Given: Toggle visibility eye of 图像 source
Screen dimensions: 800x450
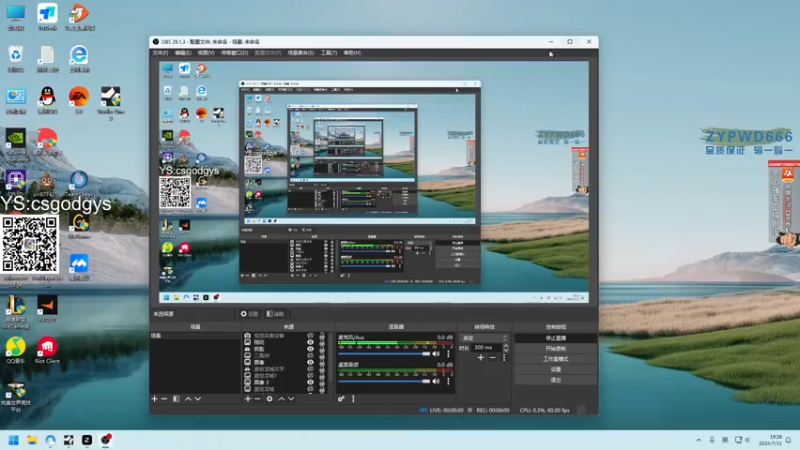Looking at the screenshot, I should 310,362.
